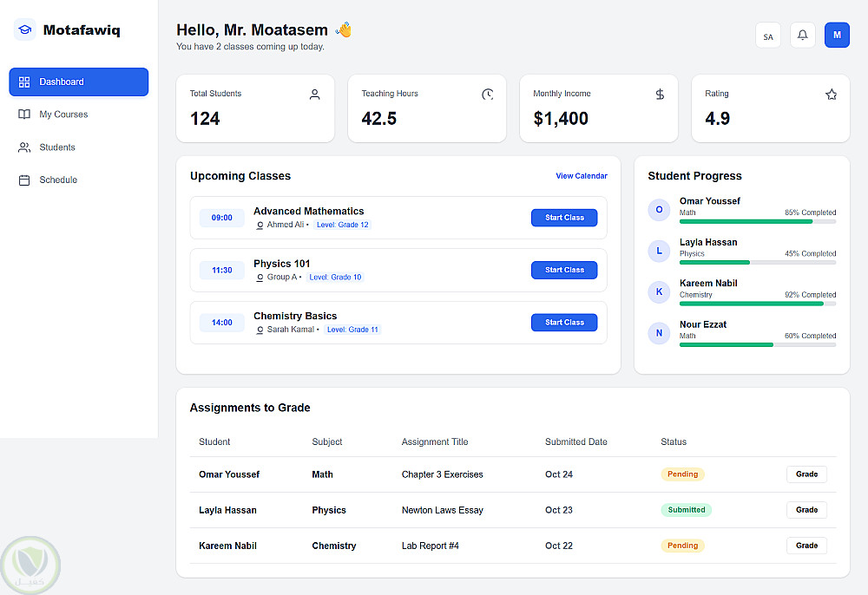Click the Monthly Income dollar icon

(660, 95)
